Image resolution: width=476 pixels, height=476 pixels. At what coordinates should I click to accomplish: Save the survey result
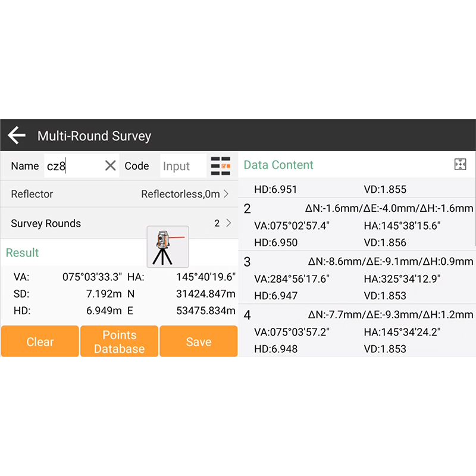pos(198,342)
